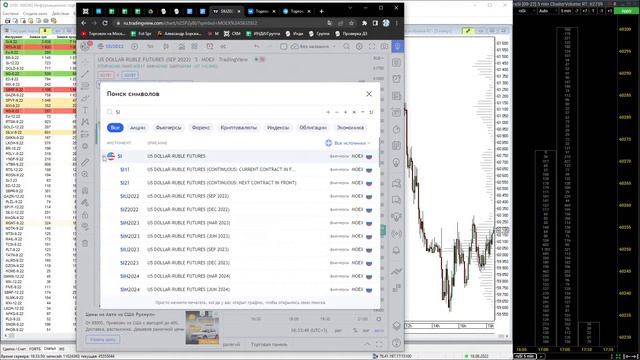Delete drawings with trash icon
The height and width of the screenshot is (360, 640).
coord(85,244)
